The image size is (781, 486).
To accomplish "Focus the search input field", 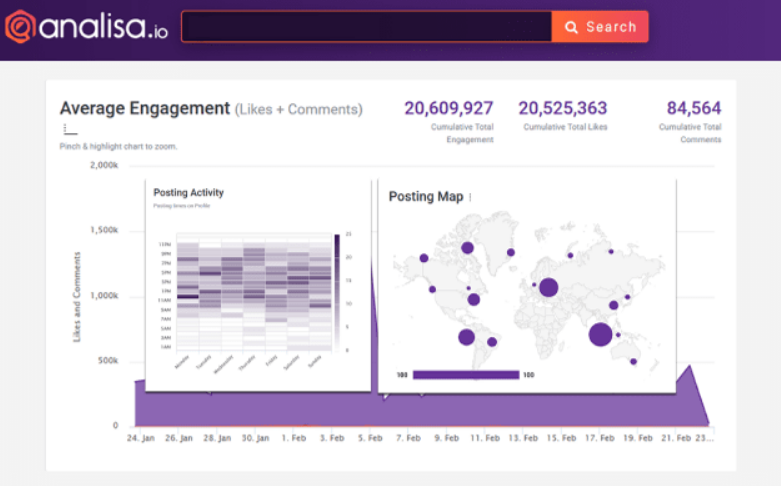I will (x=367, y=26).
